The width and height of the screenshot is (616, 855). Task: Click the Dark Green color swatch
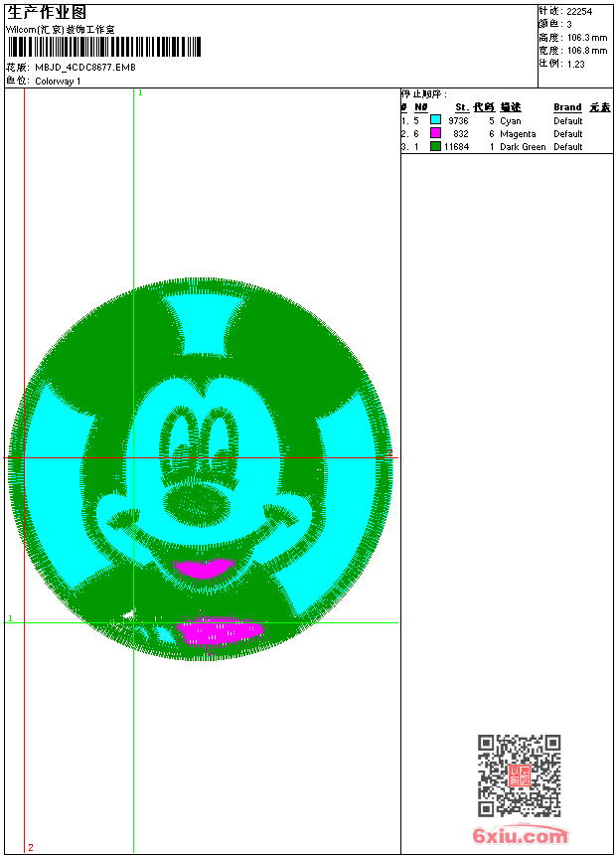(x=435, y=146)
